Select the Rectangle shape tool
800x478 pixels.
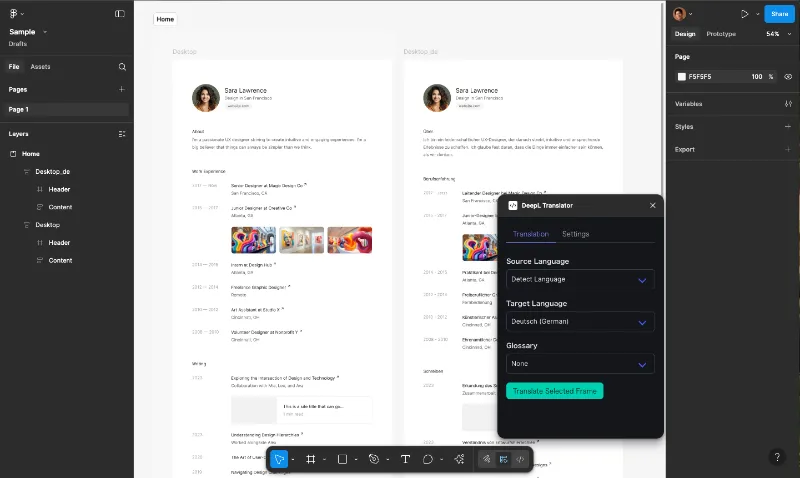tap(342, 459)
